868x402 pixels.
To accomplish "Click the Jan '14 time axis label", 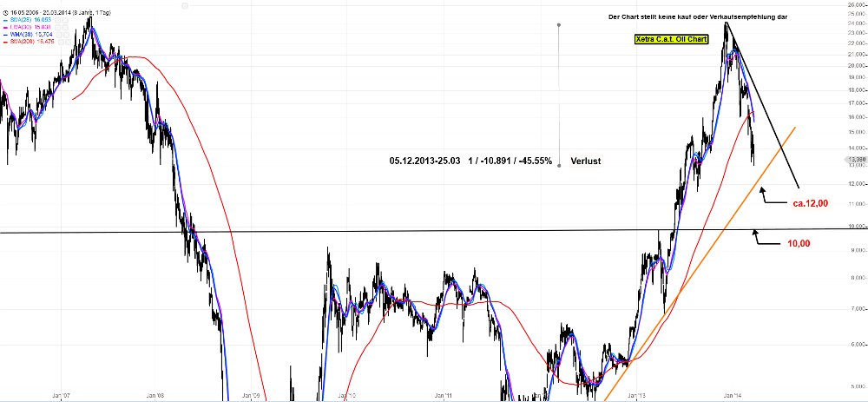I will tap(733, 395).
